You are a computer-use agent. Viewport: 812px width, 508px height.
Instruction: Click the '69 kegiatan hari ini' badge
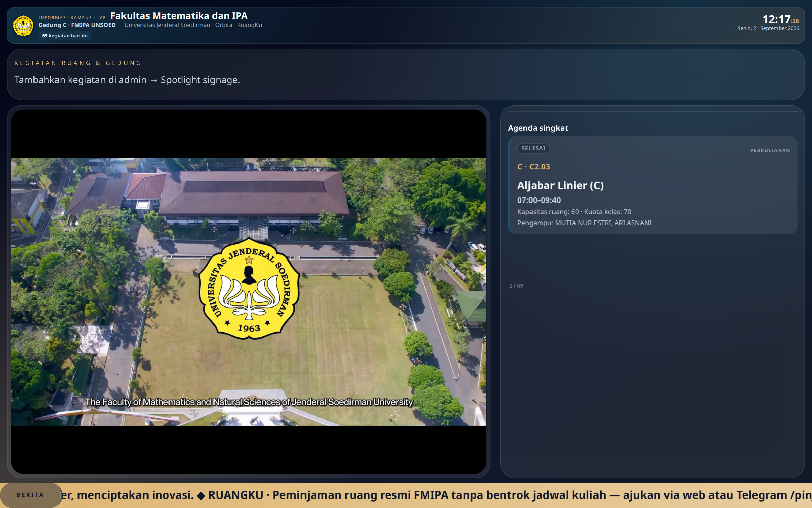tap(65, 36)
